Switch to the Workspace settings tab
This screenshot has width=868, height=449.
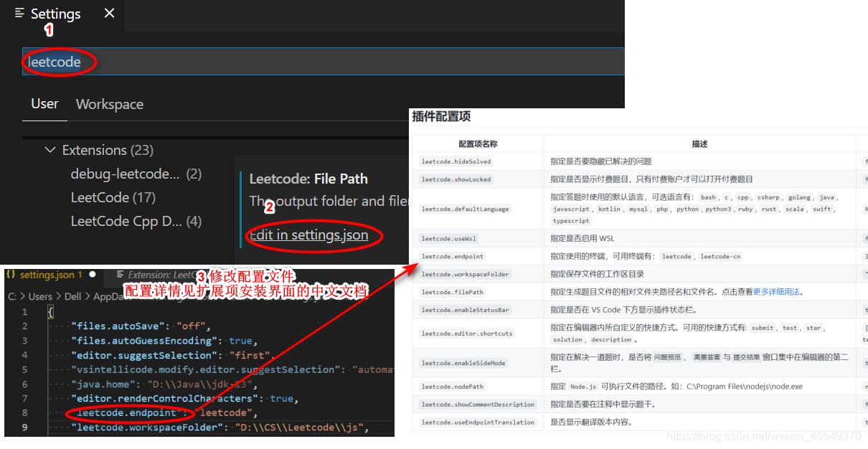click(x=110, y=104)
